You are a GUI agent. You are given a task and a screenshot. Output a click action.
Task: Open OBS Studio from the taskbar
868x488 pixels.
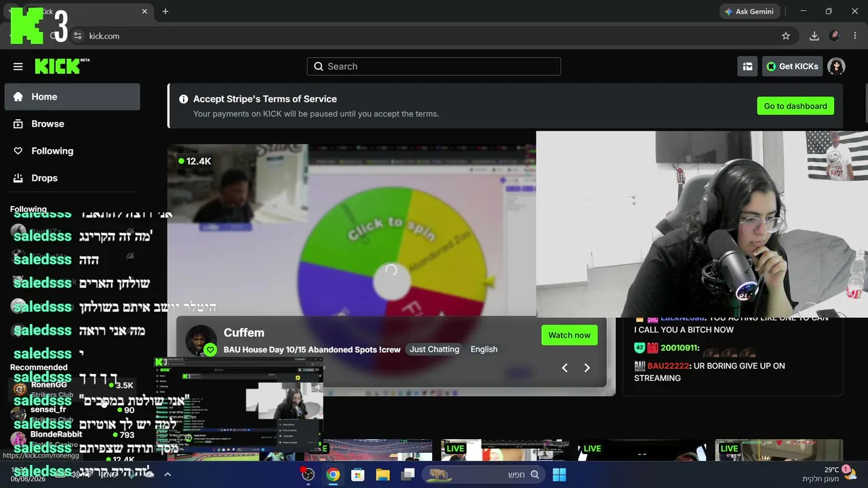click(308, 474)
